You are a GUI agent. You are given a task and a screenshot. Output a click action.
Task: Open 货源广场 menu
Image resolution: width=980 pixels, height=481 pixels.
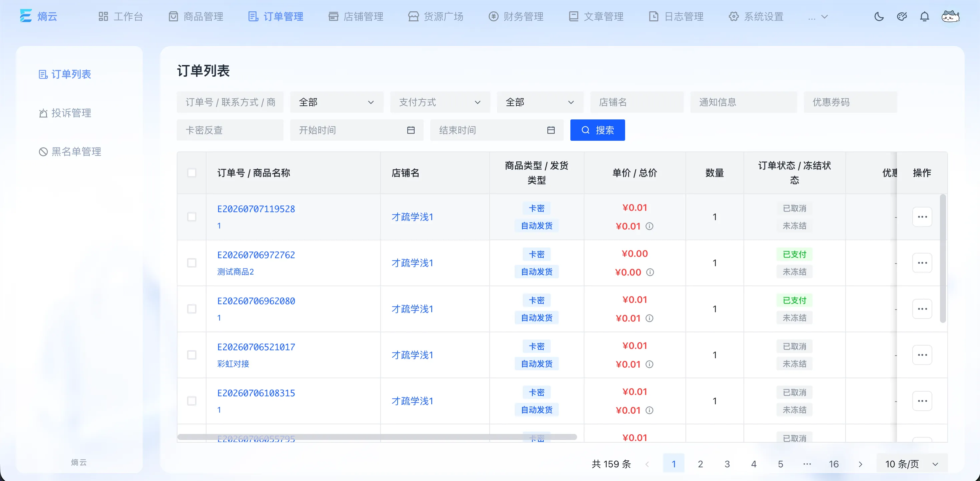436,17
